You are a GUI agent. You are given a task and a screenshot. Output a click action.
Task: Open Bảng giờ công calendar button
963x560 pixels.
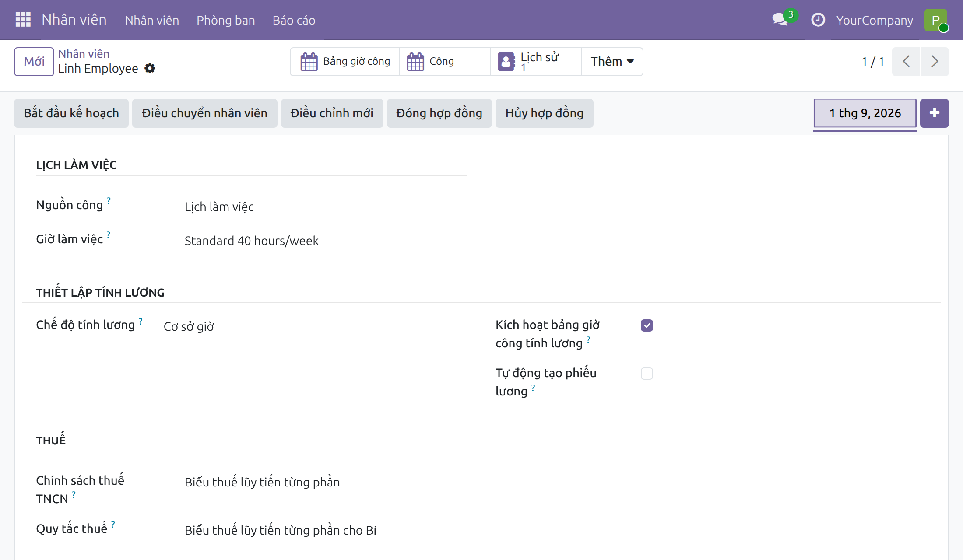pos(345,62)
